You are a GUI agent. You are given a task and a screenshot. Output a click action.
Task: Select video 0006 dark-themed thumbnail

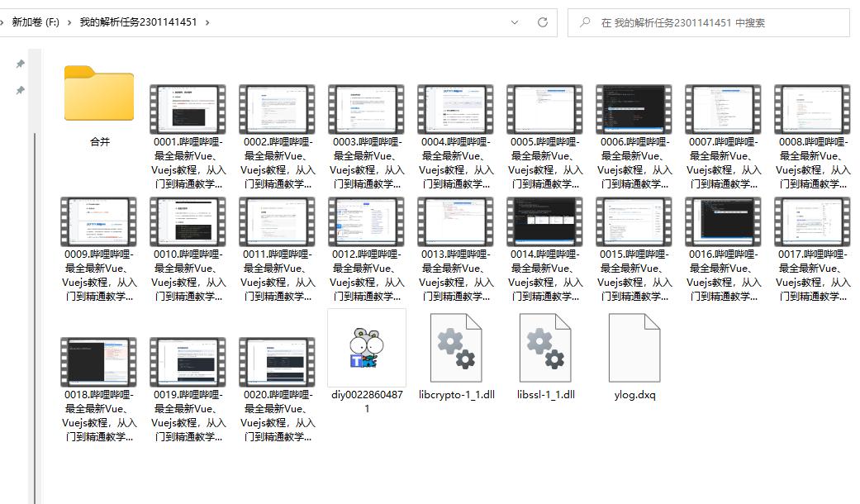(x=634, y=109)
